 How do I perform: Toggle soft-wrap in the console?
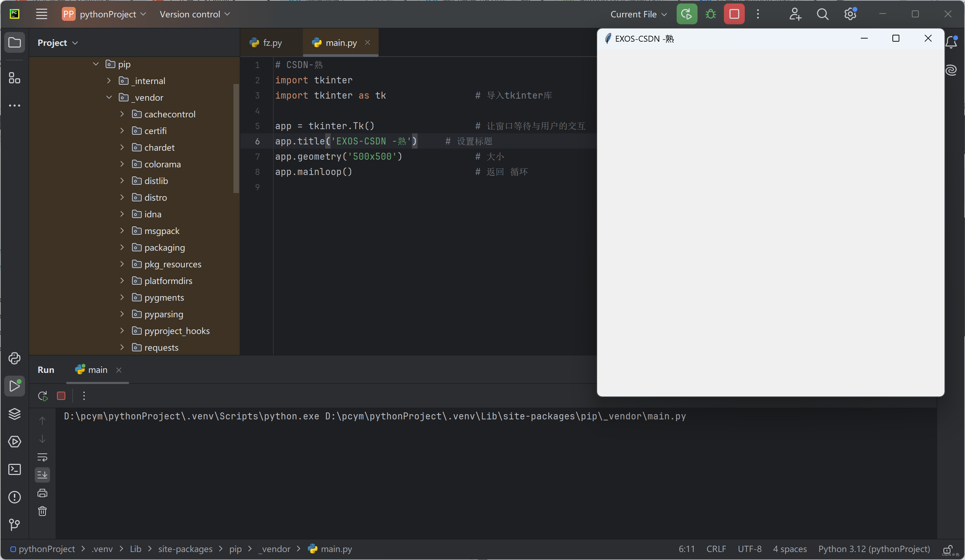[42, 457]
